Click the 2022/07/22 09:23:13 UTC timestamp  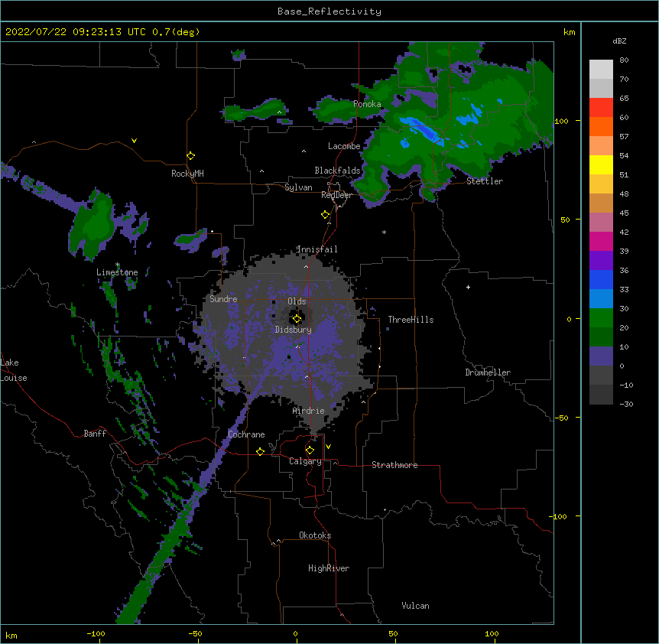pos(76,32)
